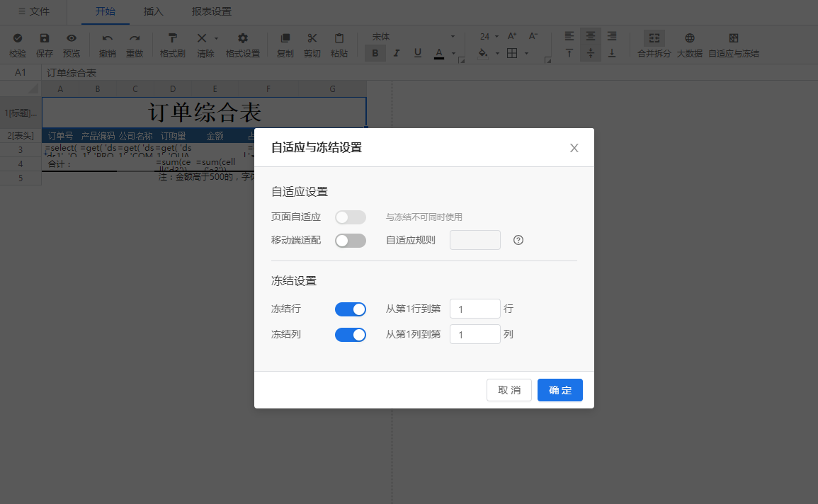Click 取消 to cancel dialog
This screenshot has width=818, height=504.
click(509, 390)
